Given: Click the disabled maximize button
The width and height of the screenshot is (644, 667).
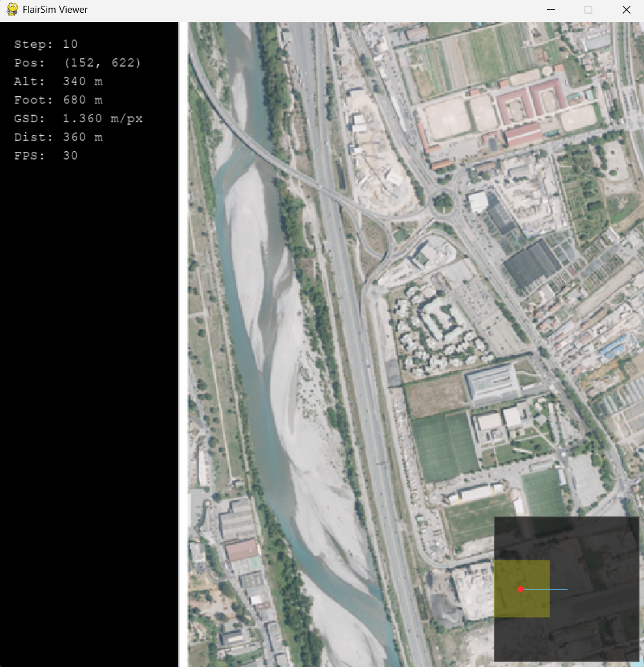Looking at the screenshot, I should click(x=588, y=10).
